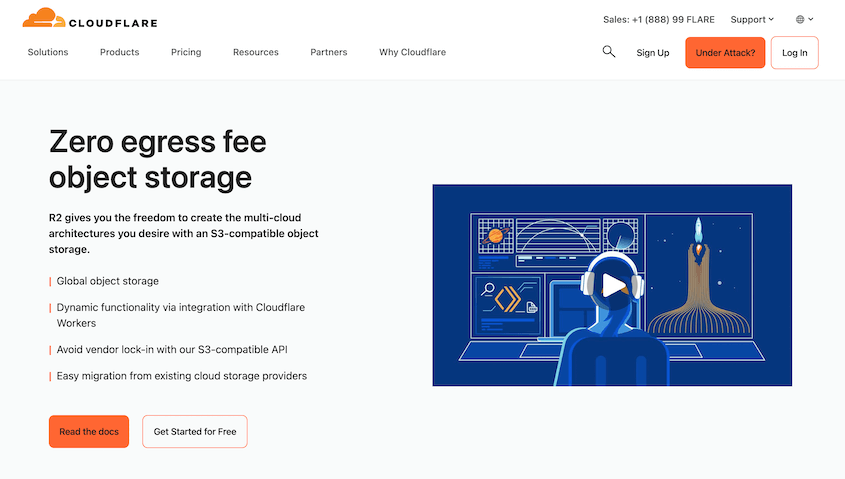Click the 'R2 gives you the freedom' paragraph
The height and width of the screenshot is (479, 845).
[x=183, y=233]
